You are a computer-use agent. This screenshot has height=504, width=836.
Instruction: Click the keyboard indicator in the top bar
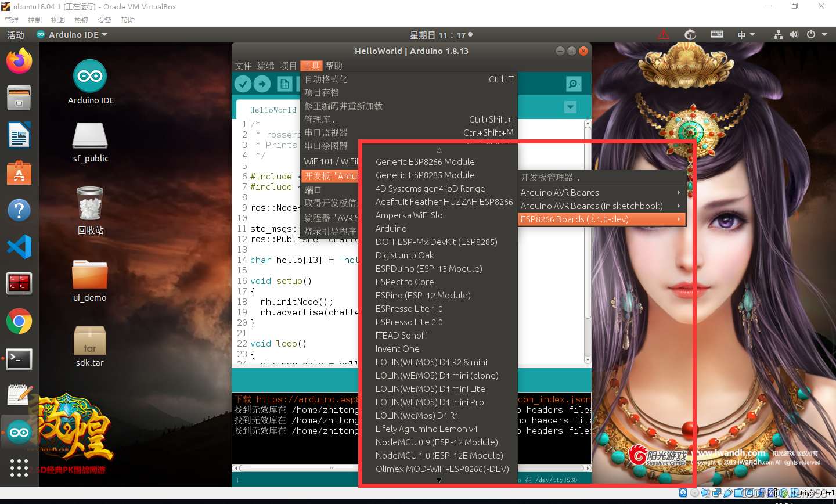click(717, 35)
